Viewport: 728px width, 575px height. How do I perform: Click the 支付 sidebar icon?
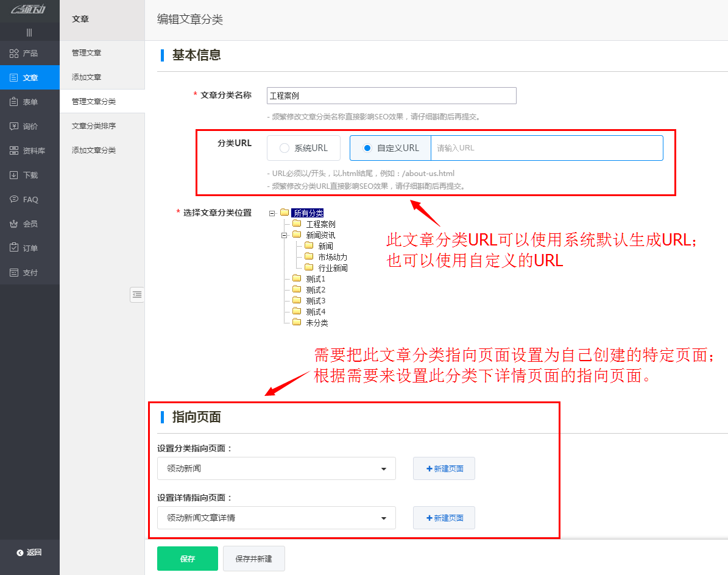[29, 272]
